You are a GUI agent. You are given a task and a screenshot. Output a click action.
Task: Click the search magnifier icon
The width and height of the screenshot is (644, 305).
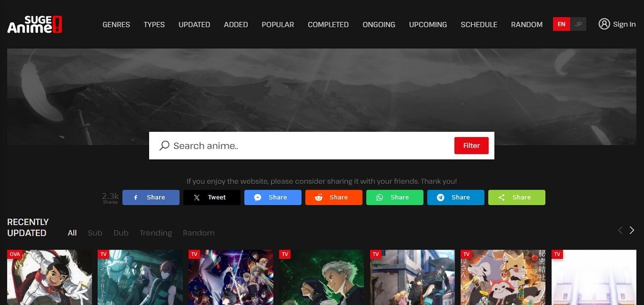pos(164,146)
